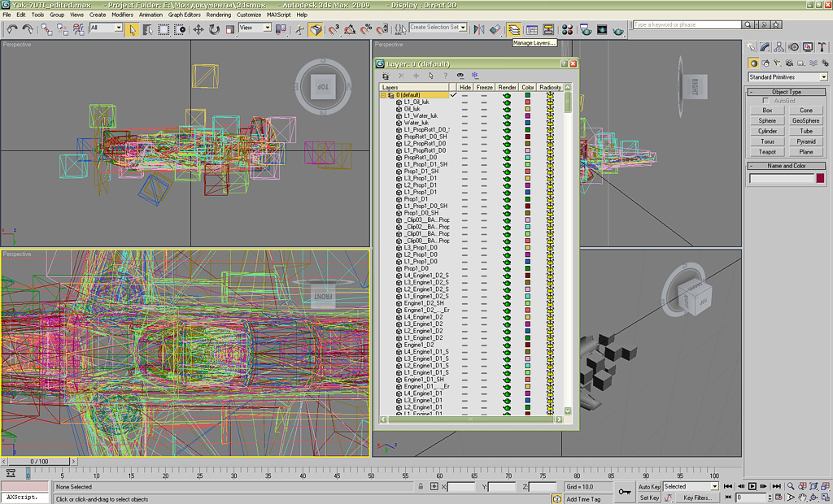Open the Standard Primitives dropdown
The image size is (833, 504).
pos(823,77)
